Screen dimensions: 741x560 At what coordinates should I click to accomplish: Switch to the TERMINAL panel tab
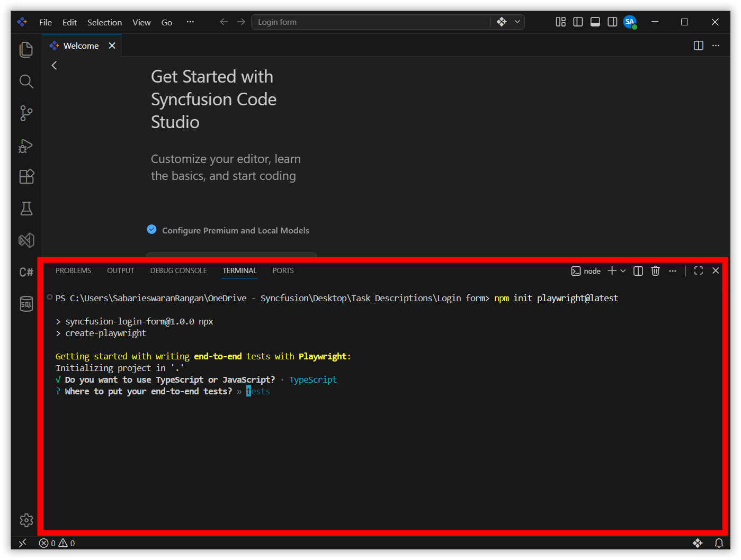[239, 270]
